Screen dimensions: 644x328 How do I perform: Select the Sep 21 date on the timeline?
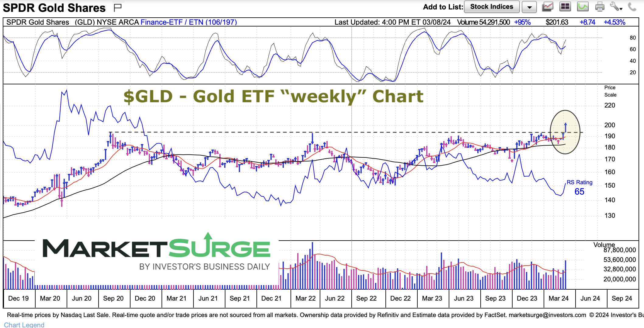pyautogui.click(x=240, y=298)
